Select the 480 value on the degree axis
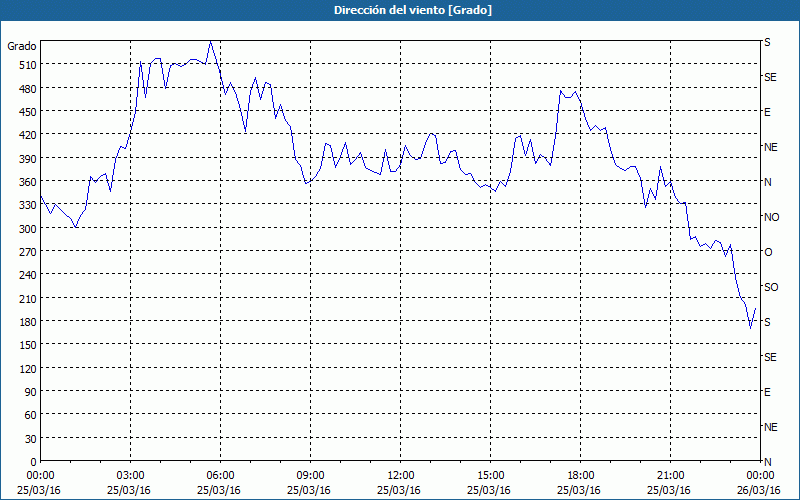Screen dimensions: 800x500 (28, 88)
